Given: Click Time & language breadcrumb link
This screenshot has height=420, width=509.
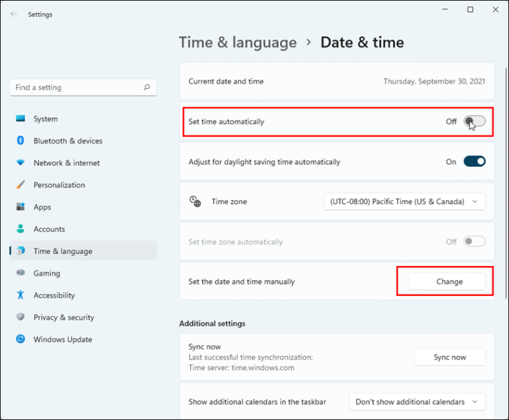Looking at the screenshot, I should (238, 42).
